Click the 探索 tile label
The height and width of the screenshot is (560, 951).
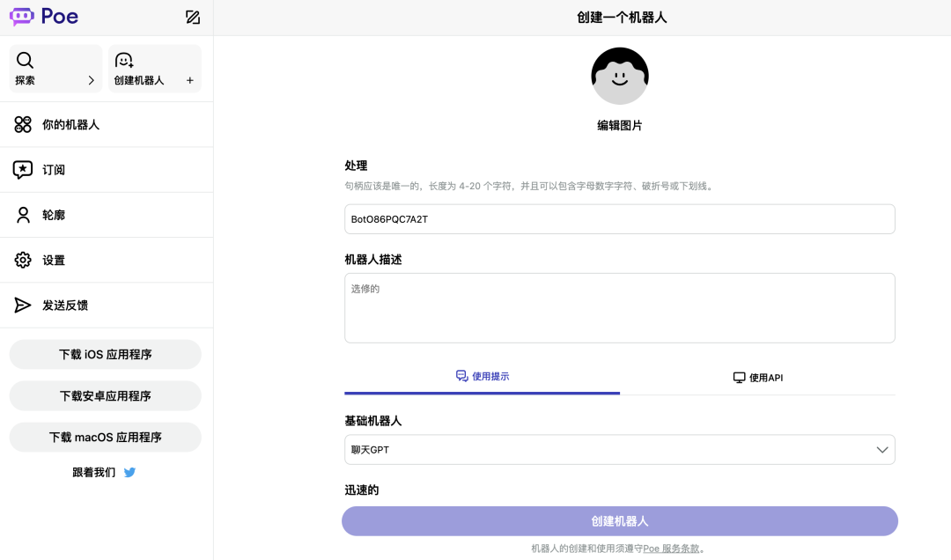click(25, 80)
